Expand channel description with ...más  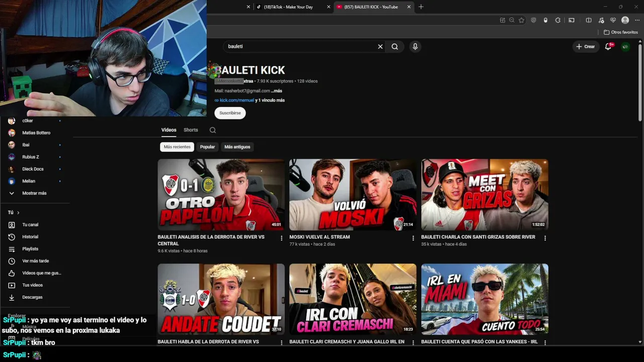pyautogui.click(x=276, y=91)
